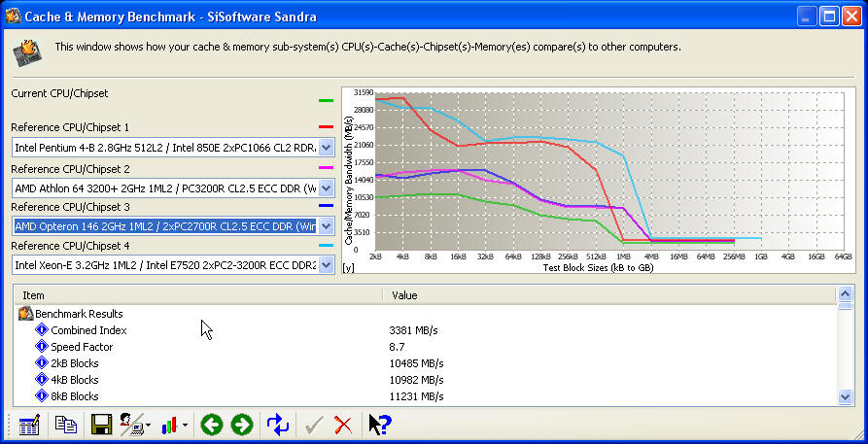Click the Speed Factor info icon
This screenshot has height=444, width=868.
pyautogui.click(x=42, y=347)
